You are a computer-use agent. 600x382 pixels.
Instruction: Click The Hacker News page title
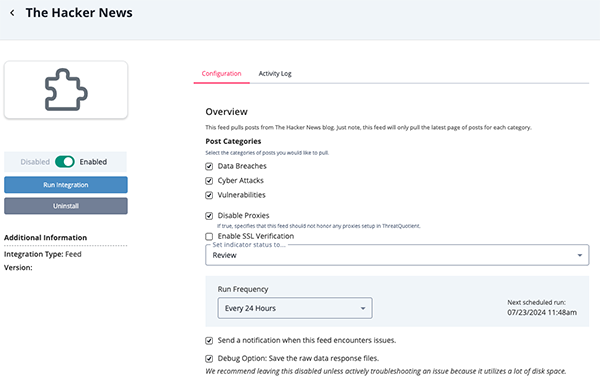point(79,13)
